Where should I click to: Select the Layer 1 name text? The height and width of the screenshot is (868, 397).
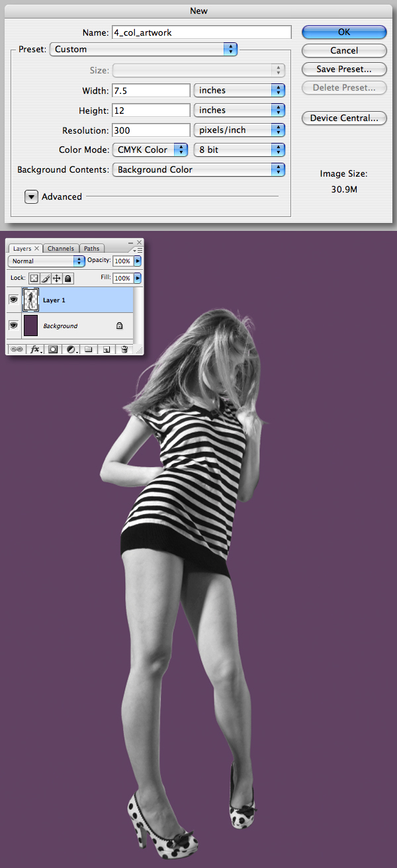(54, 300)
